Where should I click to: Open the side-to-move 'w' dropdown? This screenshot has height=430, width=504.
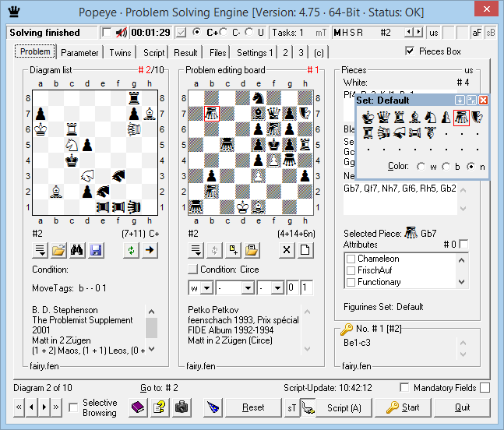[x=207, y=287]
